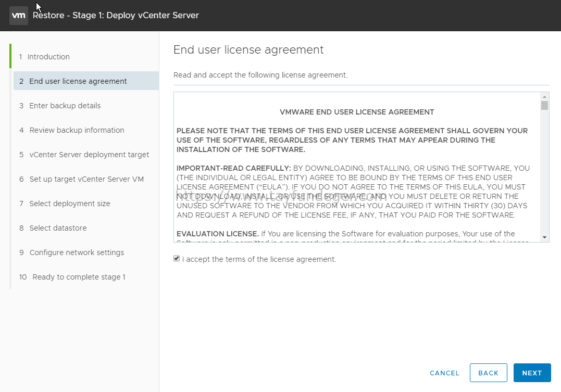Toggle I accept the license terms checkbox
Viewport: 561px width, 392px height.
(x=177, y=258)
